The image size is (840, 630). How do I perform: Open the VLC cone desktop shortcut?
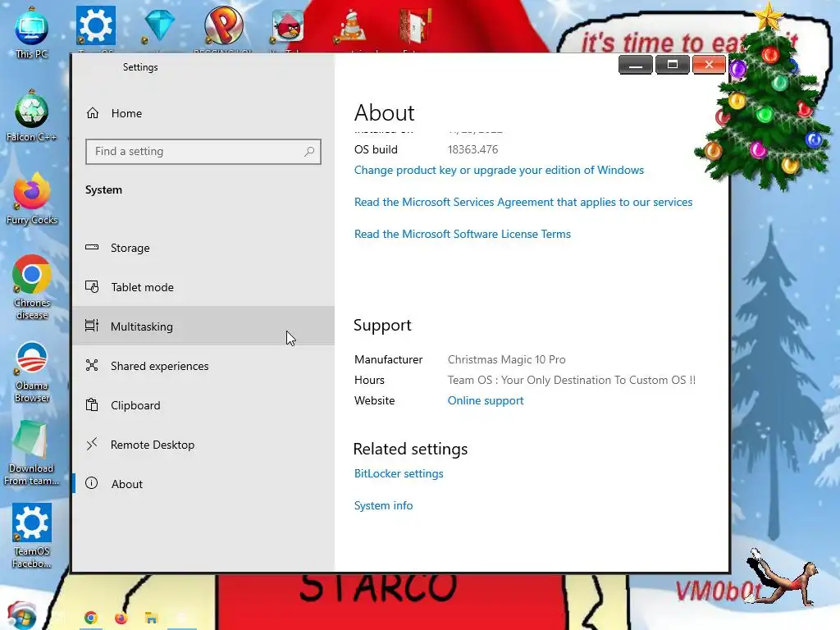(351, 27)
